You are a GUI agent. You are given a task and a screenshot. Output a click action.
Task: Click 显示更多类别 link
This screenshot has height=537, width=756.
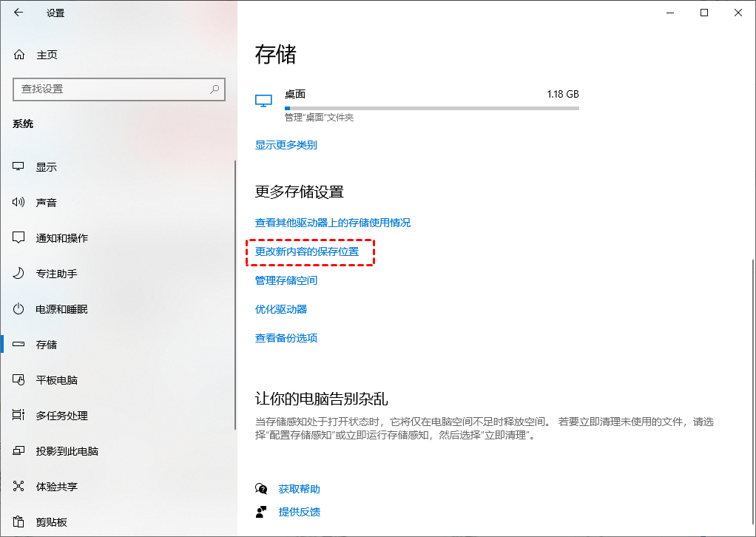(x=286, y=145)
